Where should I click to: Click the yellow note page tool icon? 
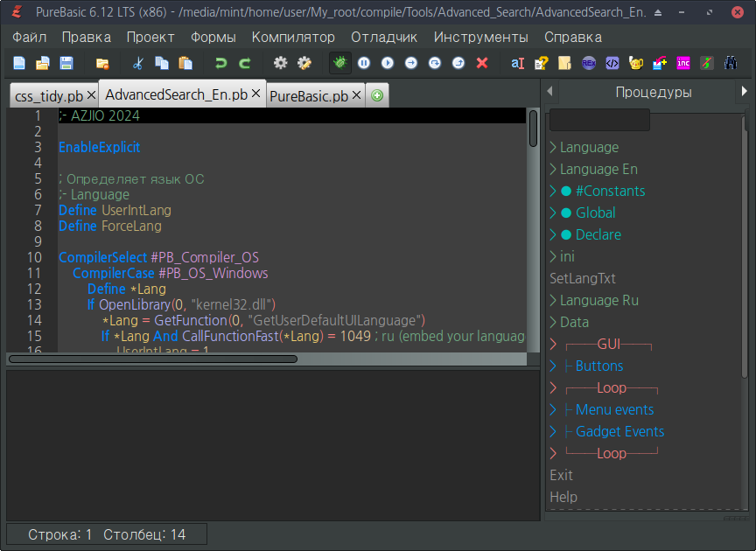pos(564,63)
